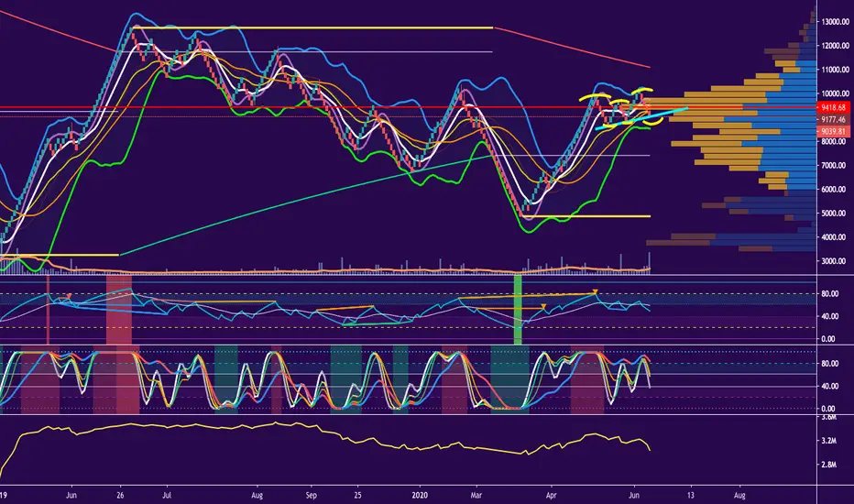This screenshot has width=854, height=504.
Task: Select the 9177.46 price tag on axis
Action: (x=833, y=119)
